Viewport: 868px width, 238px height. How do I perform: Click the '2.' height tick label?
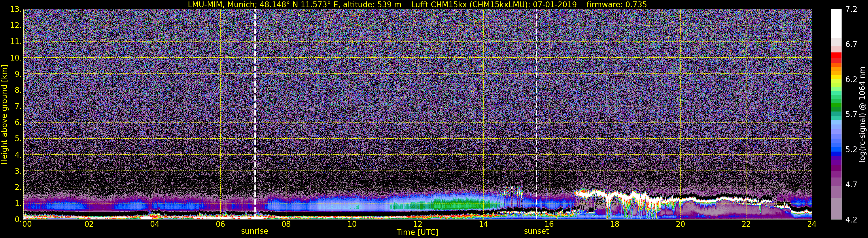click(18, 187)
